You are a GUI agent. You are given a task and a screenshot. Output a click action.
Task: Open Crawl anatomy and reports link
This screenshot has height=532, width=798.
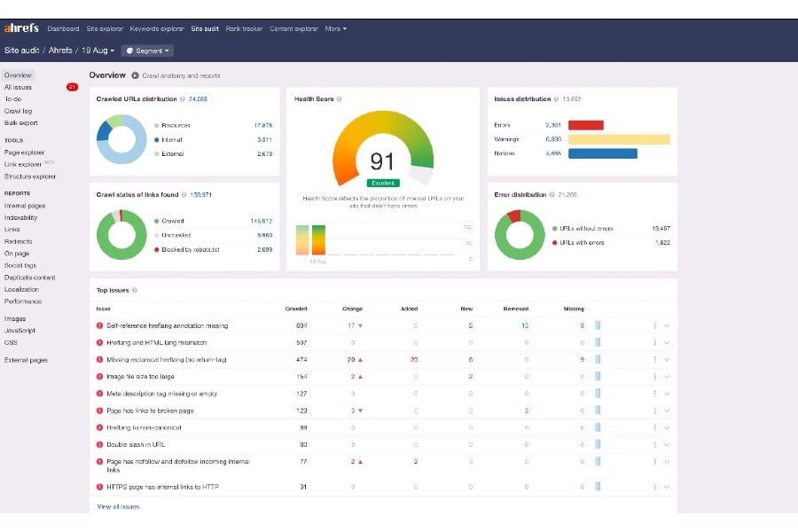181,75
